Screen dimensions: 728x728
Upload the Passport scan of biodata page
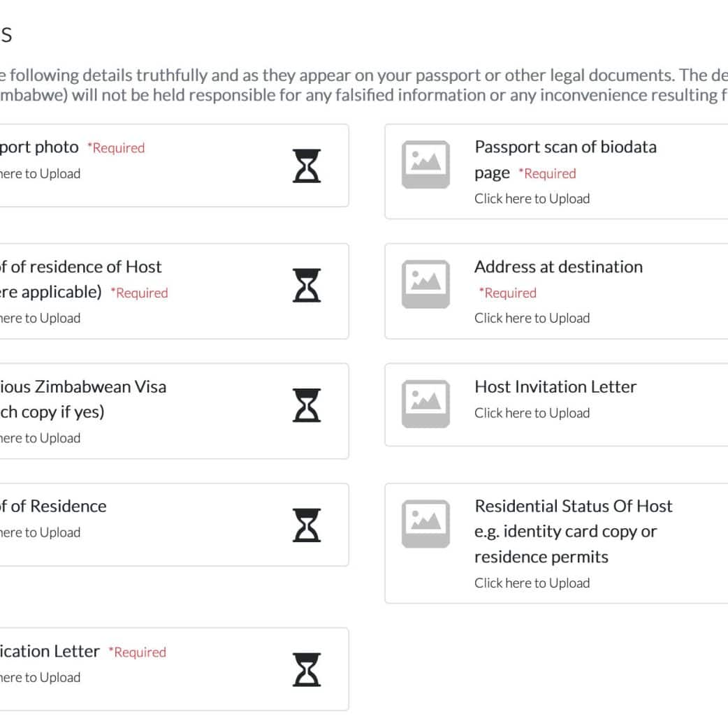coord(532,199)
